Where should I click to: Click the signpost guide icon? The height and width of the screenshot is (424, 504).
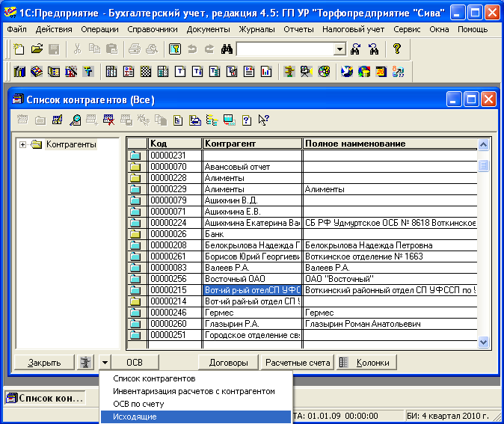point(289,71)
